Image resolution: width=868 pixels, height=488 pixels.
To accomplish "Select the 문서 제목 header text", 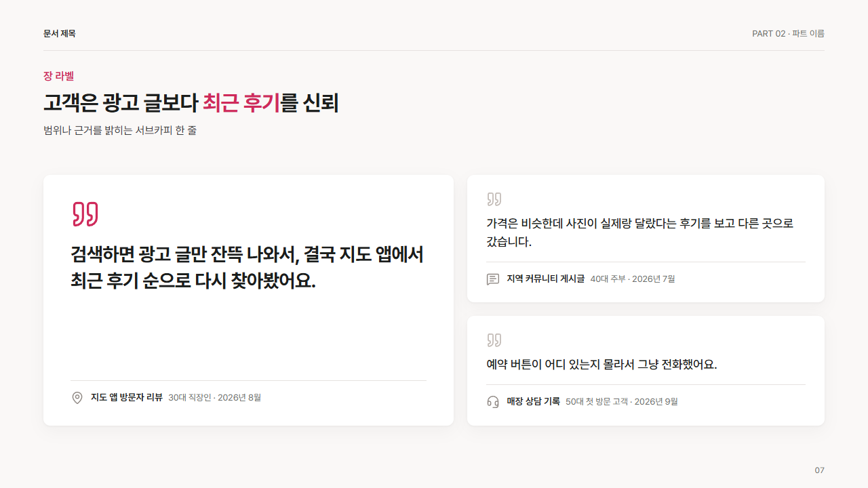I will (x=60, y=33).
